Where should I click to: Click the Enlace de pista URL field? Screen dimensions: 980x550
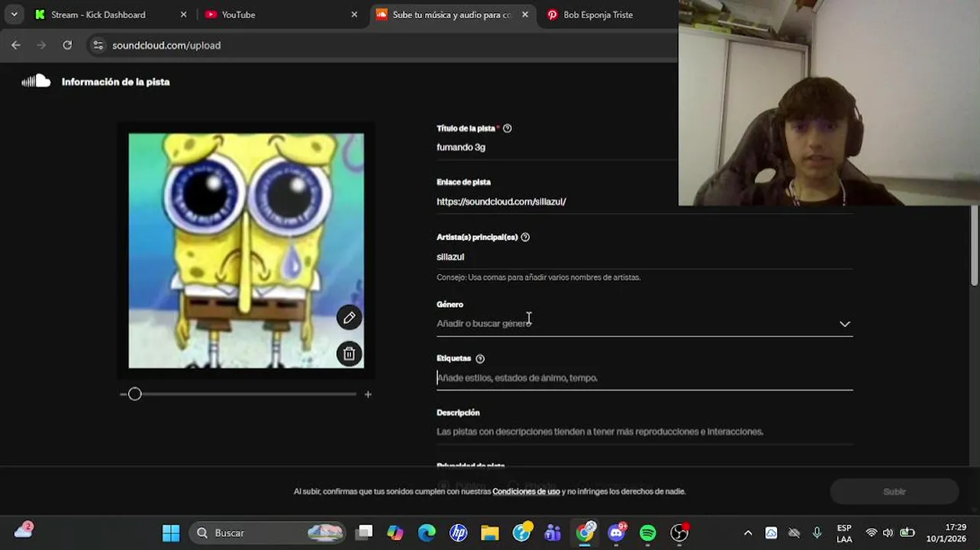pos(557,202)
